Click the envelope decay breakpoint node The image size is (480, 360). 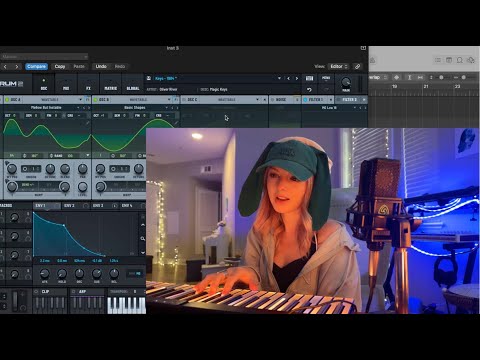coord(64,225)
